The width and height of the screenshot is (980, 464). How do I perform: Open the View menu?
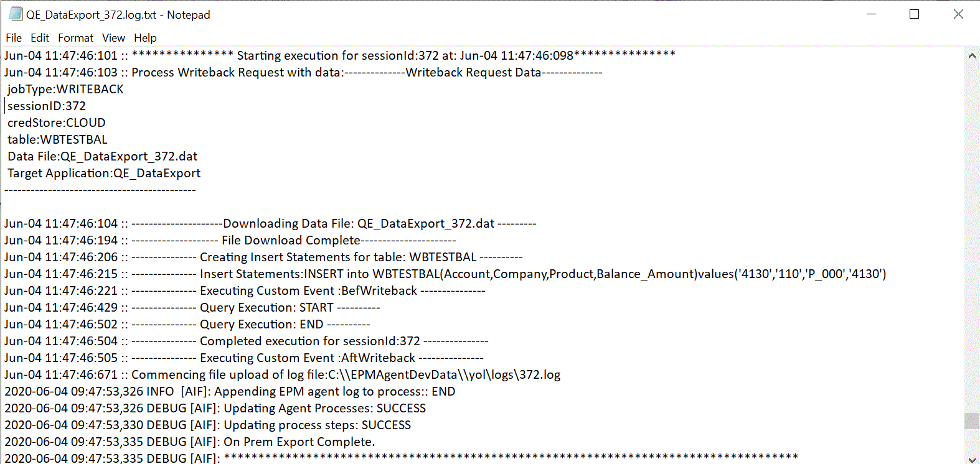pyautogui.click(x=113, y=38)
